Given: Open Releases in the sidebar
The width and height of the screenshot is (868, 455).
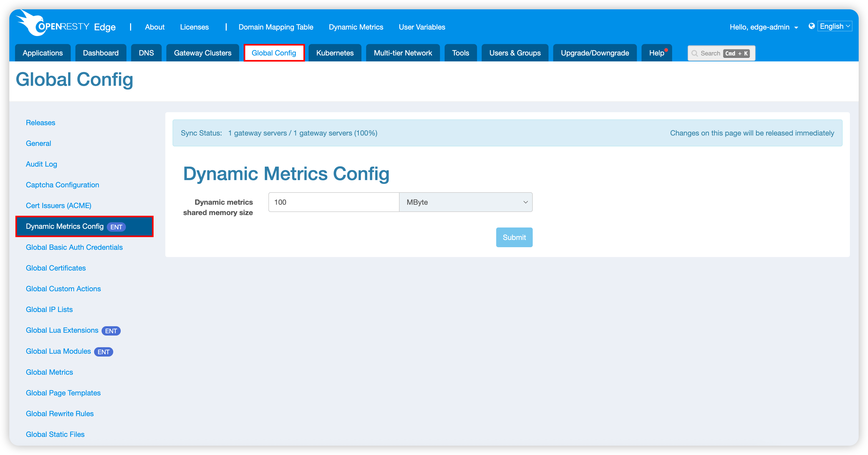Looking at the screenshot, I should (40, 123).
